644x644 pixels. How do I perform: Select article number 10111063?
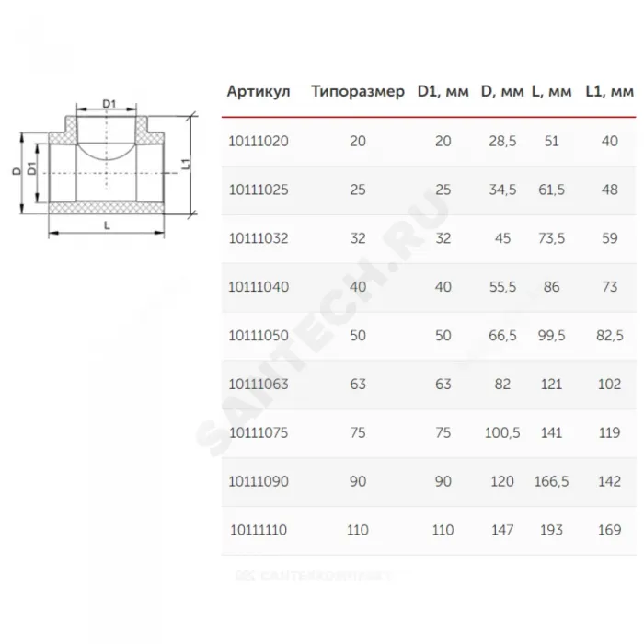259,384
